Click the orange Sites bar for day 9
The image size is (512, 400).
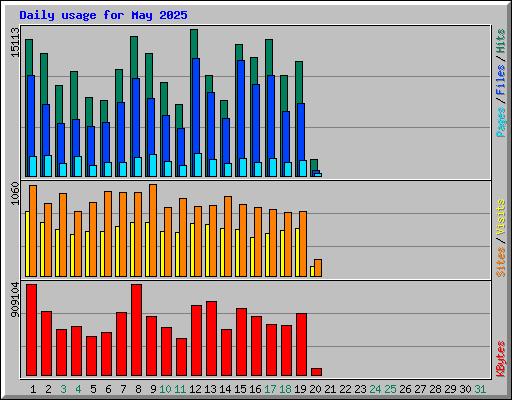pos(153,230)
